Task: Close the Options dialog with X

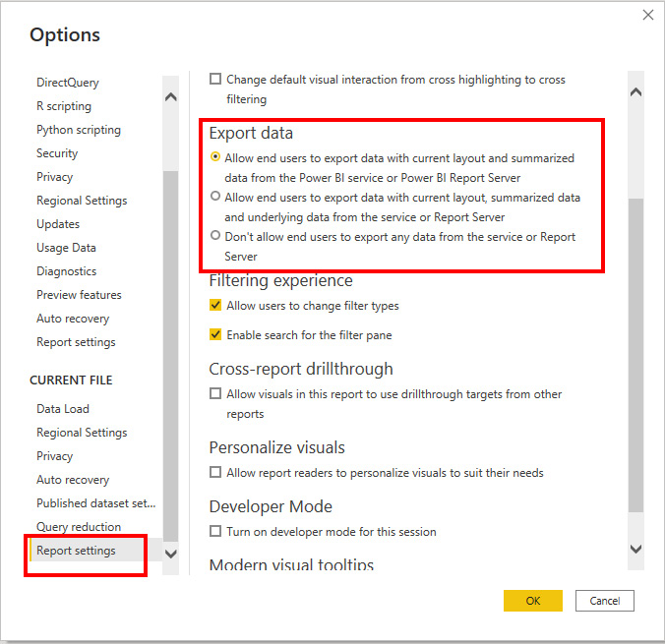Action: coord(647,15)
